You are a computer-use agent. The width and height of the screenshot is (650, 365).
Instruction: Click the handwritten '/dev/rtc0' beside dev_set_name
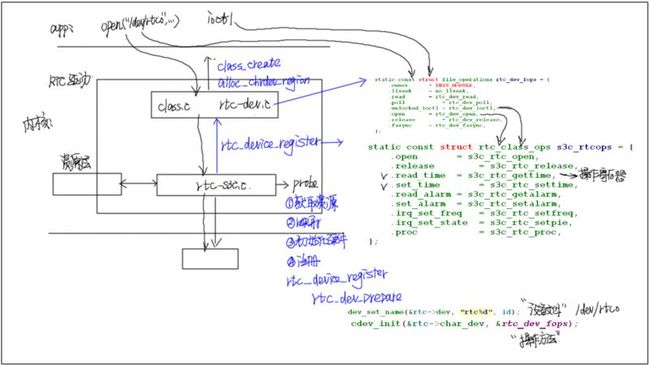(x=597, y=309)
